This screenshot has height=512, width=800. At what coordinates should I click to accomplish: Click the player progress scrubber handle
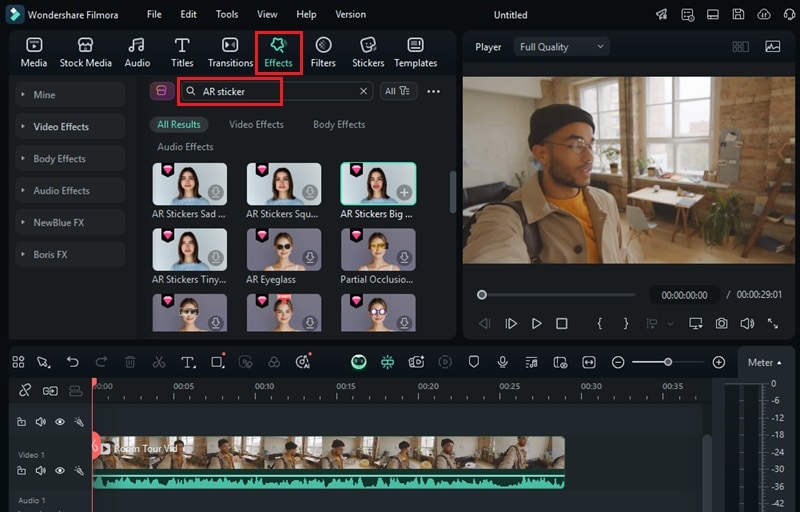coord(482,295)
